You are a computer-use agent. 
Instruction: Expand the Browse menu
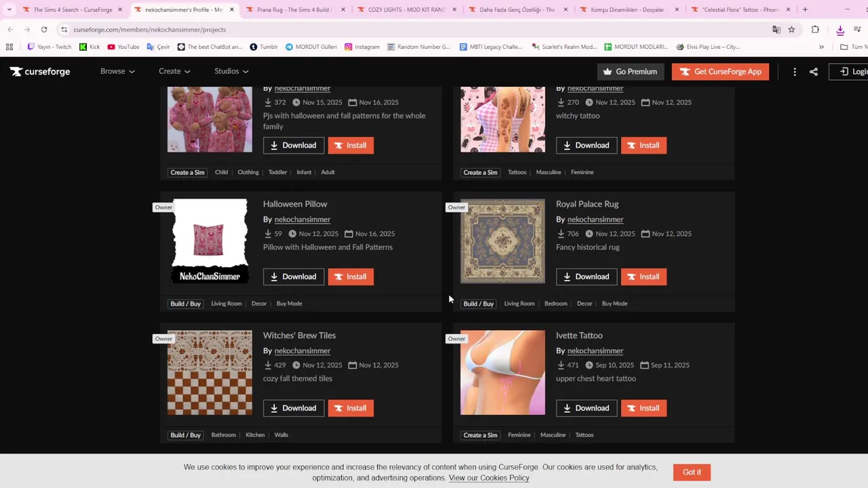pos(117,71)
